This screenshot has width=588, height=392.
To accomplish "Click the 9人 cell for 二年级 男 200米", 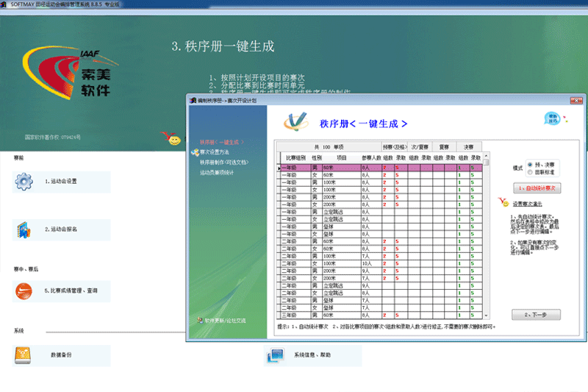I will click(371, 271).
